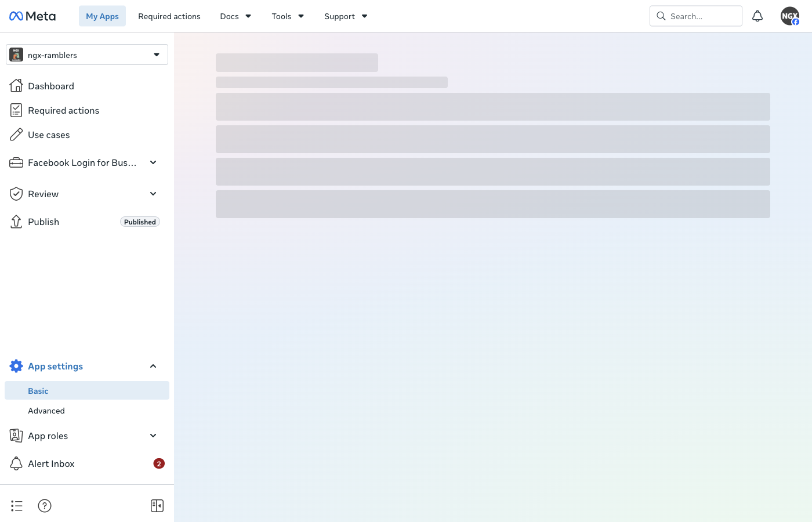Click the Search input field
The height and width of the screenshot is (522, 812).
(696, 16)
